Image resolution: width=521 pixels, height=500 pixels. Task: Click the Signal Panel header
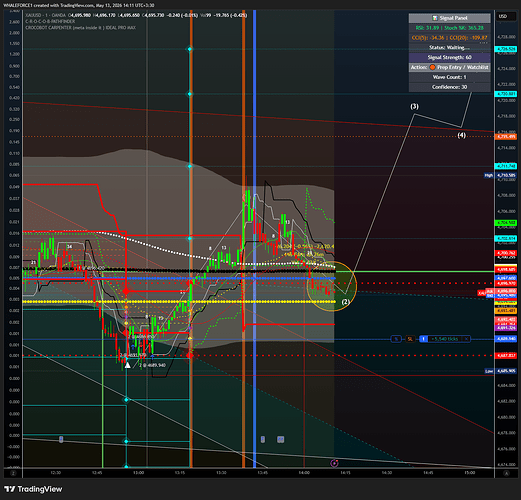click(450, 18)
